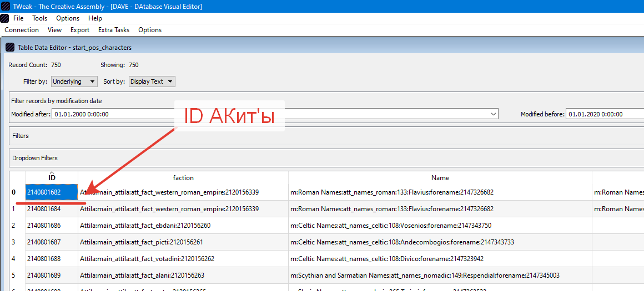The width and height of the screenshot is (644, 291).
Task: Open the Filter by Underlying dropdown
Action: click(x=74, y=81)
